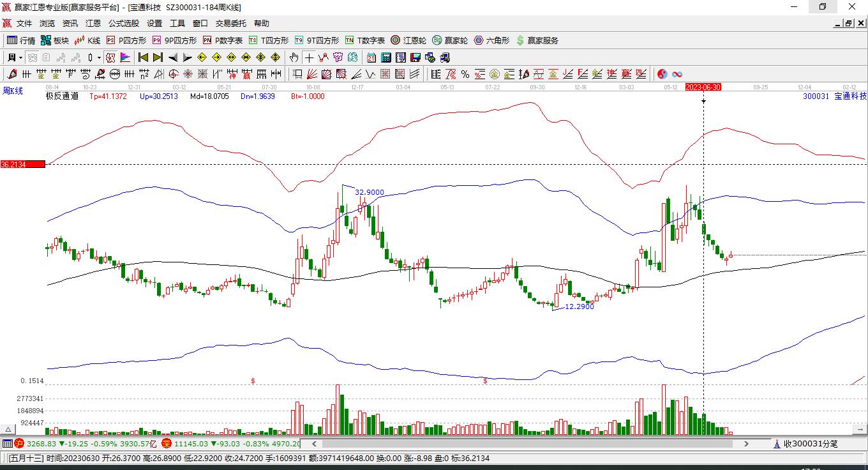Open the P四方形 tool

pos(126,40)
